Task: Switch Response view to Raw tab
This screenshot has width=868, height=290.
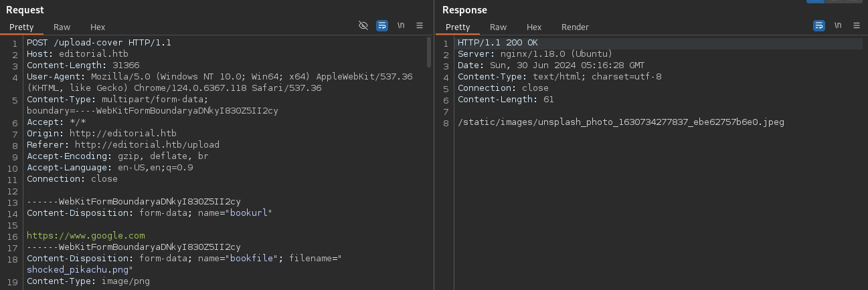Action: 498,27
